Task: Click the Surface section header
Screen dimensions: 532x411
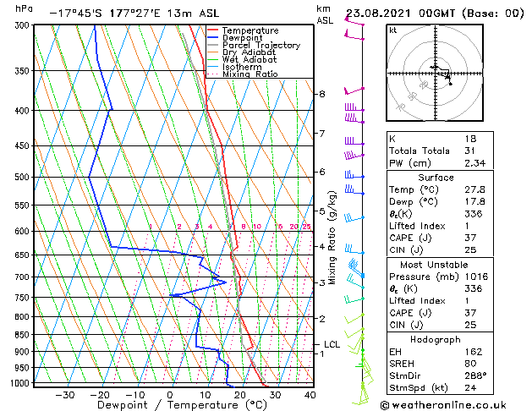Action: pyautogui.click(x=436, y=178)
